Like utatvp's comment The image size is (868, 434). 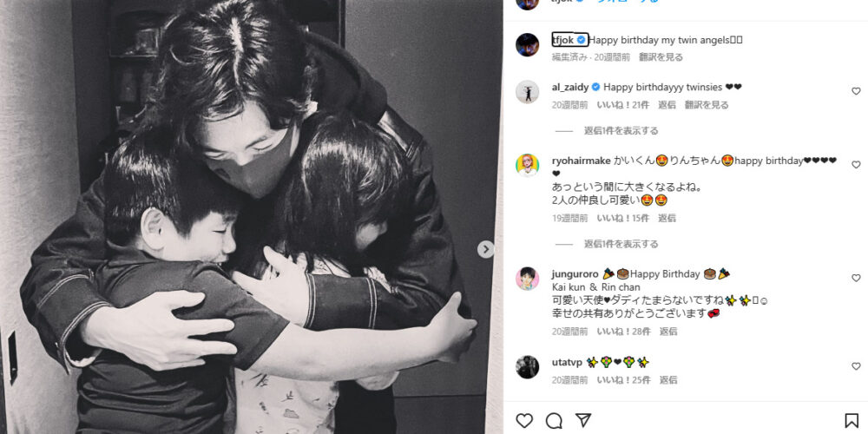pyautogui.click(x=856, y=366)
